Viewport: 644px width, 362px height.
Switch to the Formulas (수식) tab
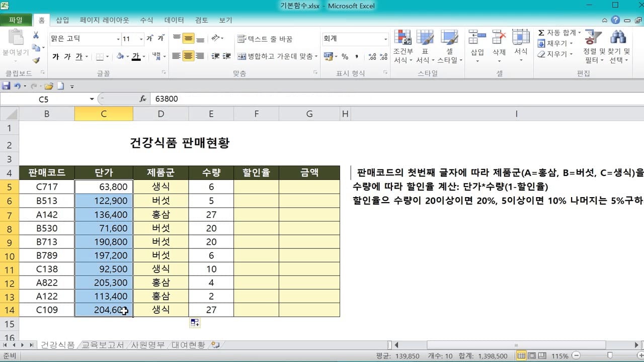click(x=146, y=20)
